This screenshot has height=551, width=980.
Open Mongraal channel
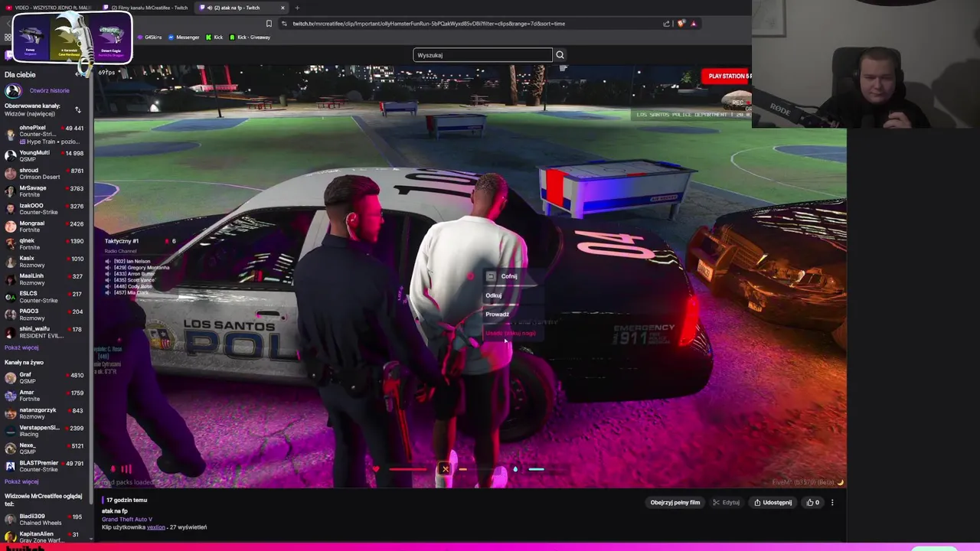(x=46, y=227)
